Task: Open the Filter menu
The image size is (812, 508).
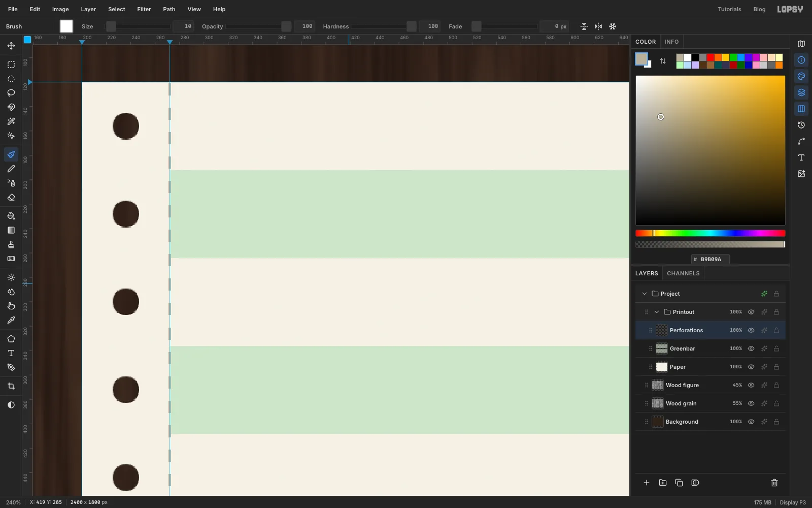Action: (144, 9)
